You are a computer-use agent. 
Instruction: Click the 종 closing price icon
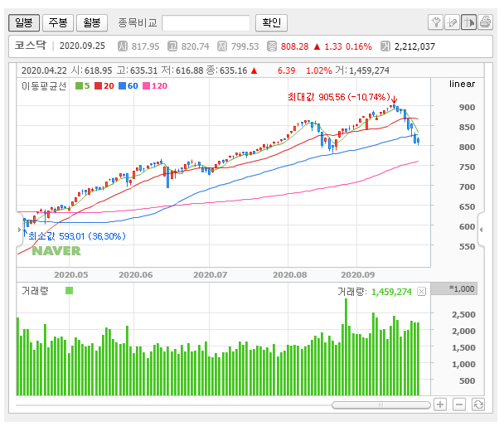(272, 46)
